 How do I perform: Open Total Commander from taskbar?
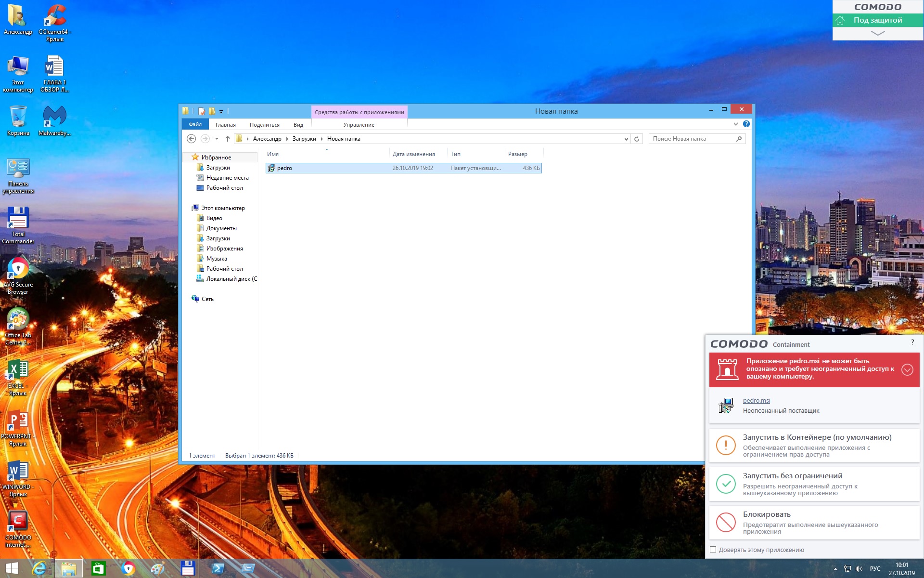pos(188,568)
